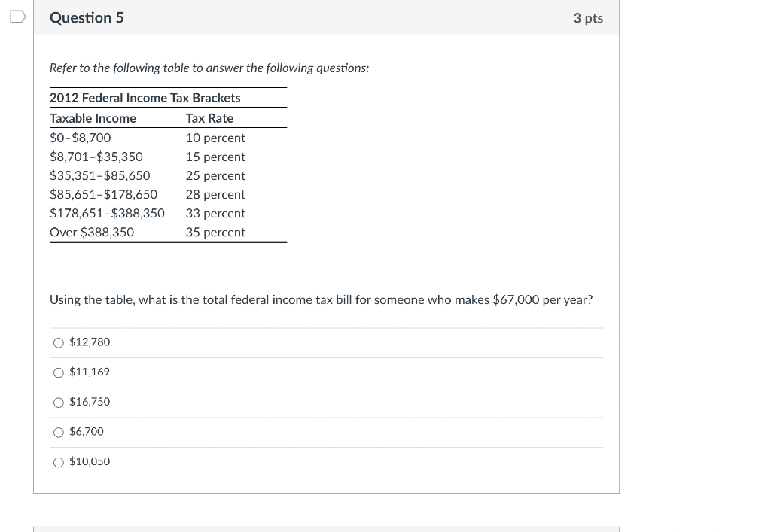
Task: Click the Question 5 header title
Action: (x=87, y=17)
